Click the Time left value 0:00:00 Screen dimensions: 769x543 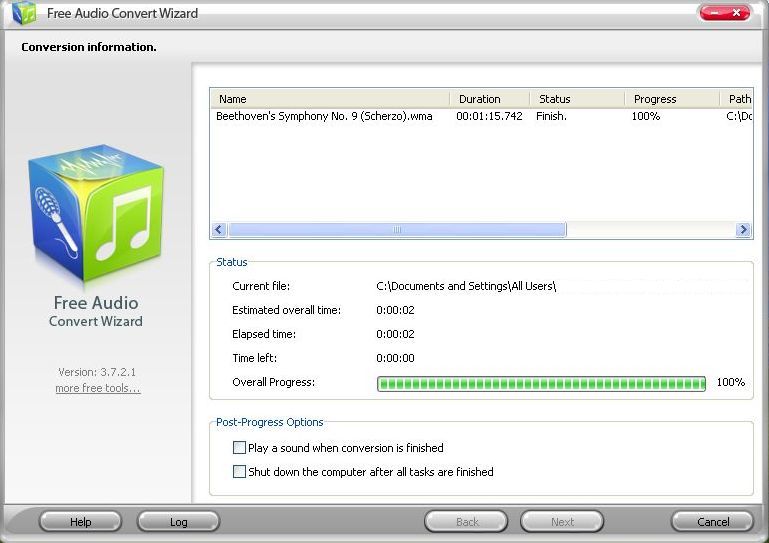tap(395, 358)
